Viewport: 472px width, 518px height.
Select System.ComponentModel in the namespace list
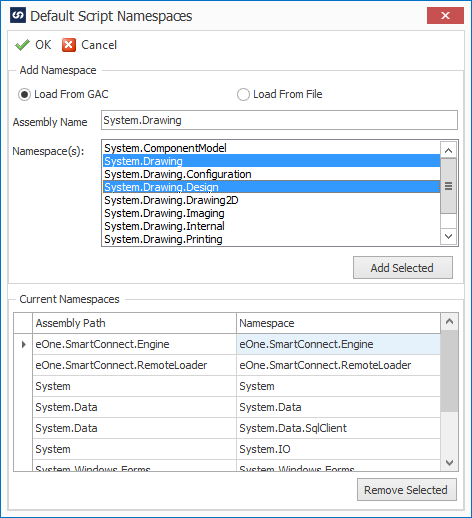click(271, 148)
